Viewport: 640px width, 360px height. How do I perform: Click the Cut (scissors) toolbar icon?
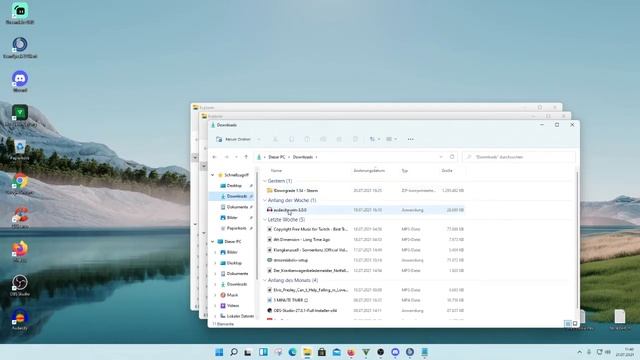coord(276,139)
